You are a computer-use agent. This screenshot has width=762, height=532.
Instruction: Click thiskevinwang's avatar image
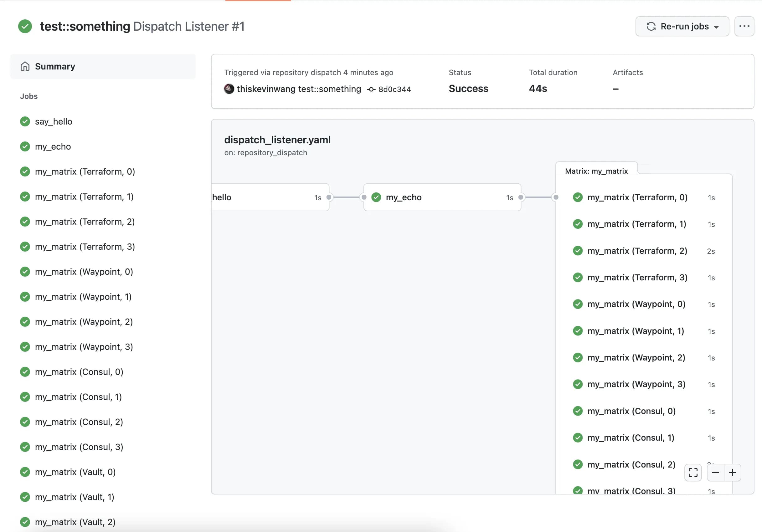229,89
